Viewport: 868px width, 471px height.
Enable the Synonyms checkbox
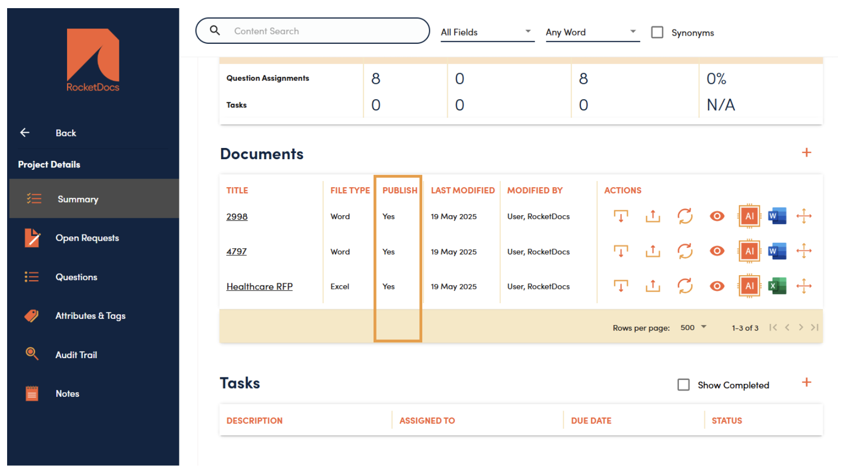click(x=657, y=32)
